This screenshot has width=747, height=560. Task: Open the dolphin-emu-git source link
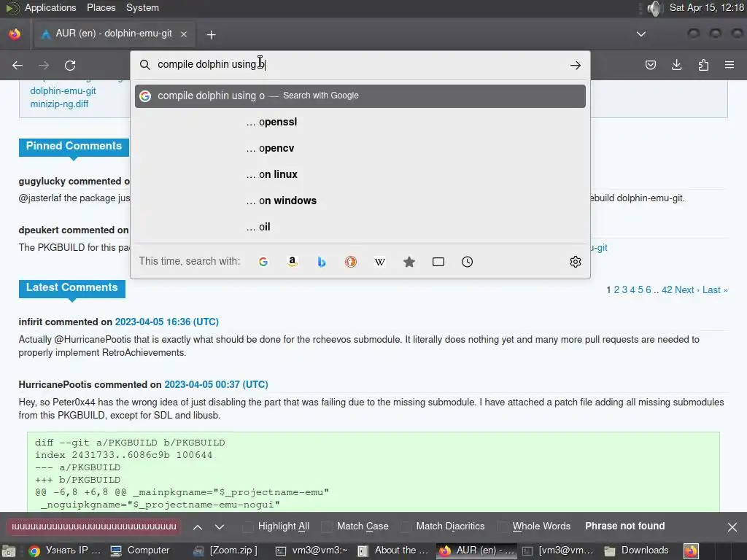pyautogui.click(x=63, y=90)
